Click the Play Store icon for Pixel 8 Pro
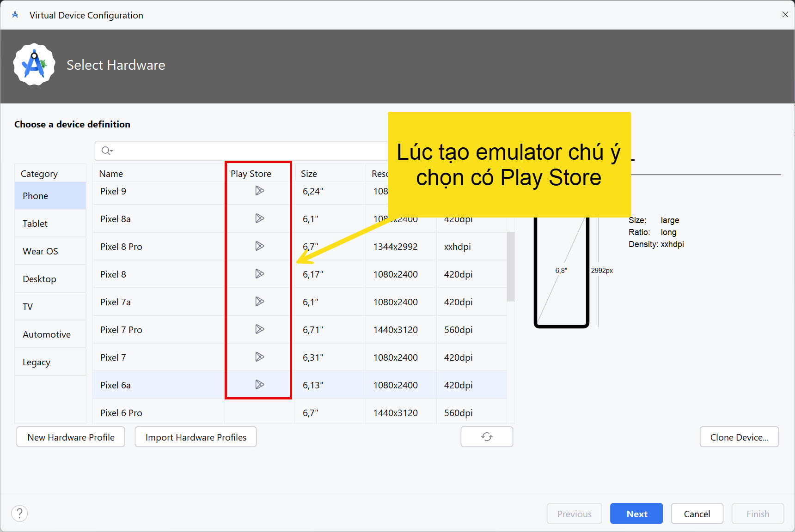This screenshot has height=532, width=795. pyautogui.click(x=260, y=246)
